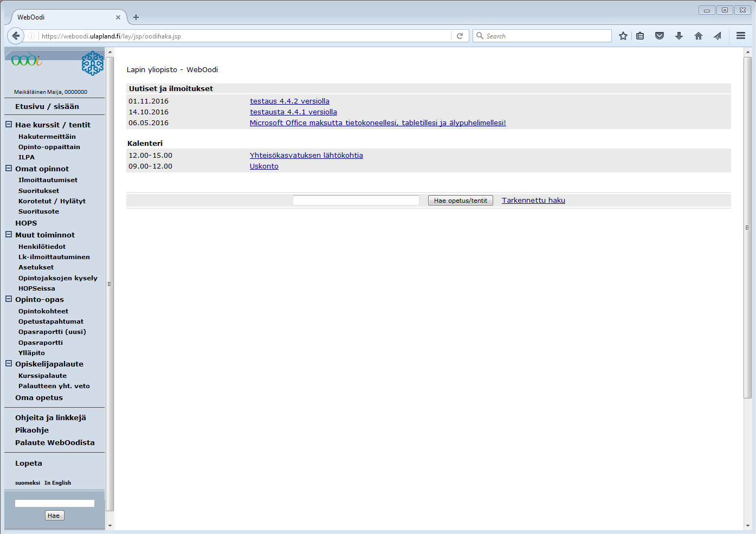The height and width of the screenshot is (534, 756).
Task: Open a new tab with plus icon
Action: coord(136,17)
